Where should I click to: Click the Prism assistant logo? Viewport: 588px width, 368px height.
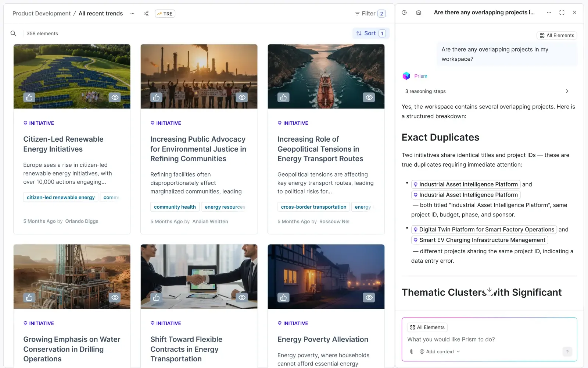406,76
